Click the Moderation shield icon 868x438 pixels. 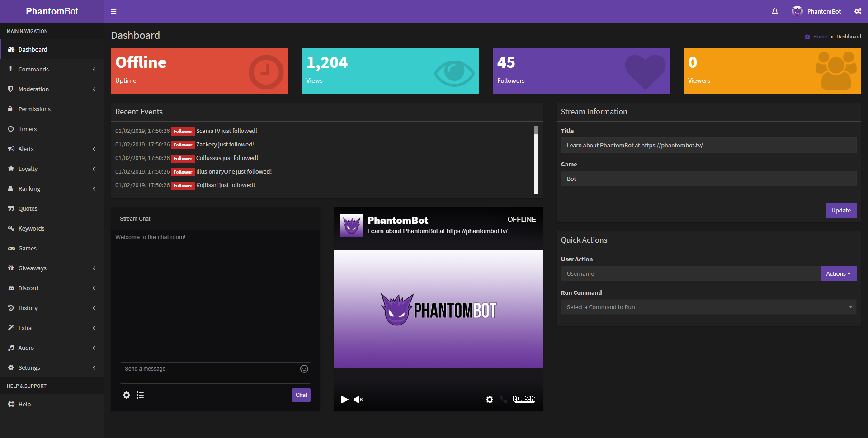[x=11, y=89]
